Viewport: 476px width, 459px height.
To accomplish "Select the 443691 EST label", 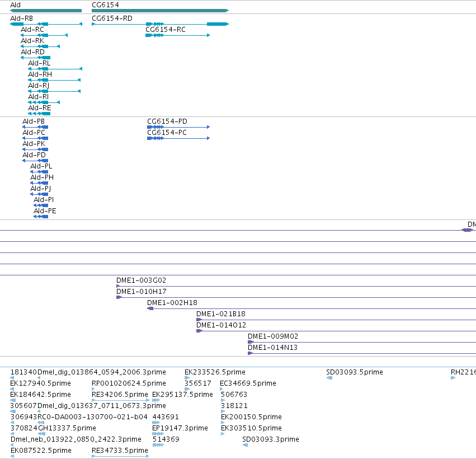I will point(166,417).
